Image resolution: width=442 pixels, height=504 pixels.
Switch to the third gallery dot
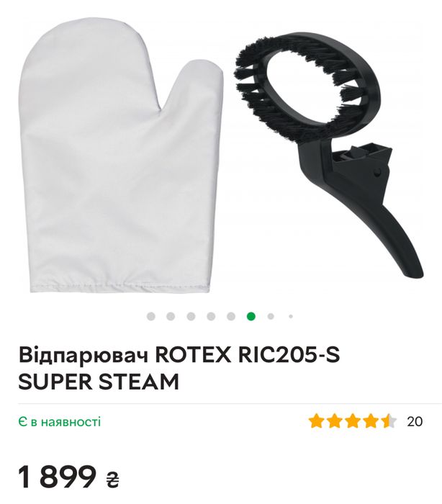point(191,316)
